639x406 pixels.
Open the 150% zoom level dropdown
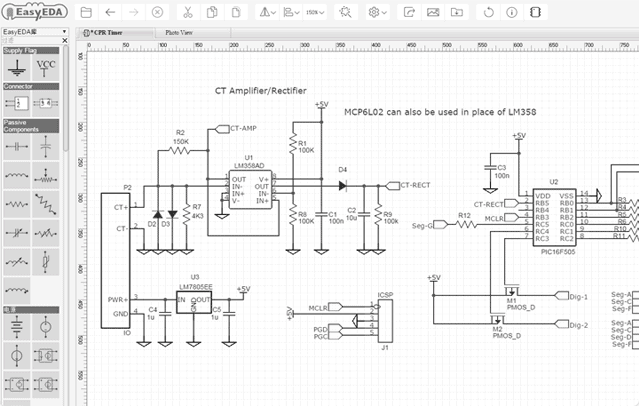(x=314, y=12)
